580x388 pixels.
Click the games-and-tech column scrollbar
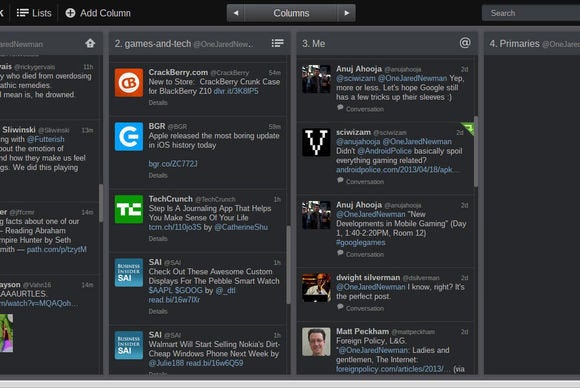(289, 264)
